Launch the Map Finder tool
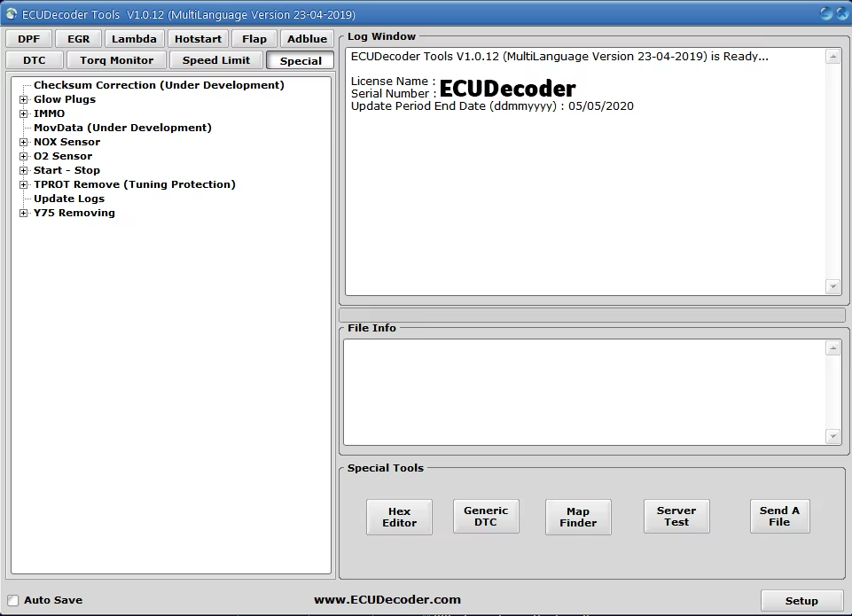Screen dimensions: 852x616 tap(578, 517)
